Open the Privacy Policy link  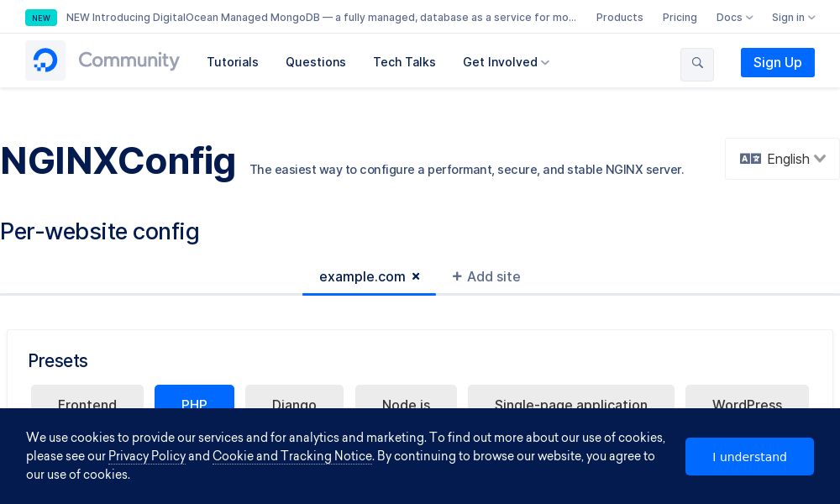point(147,456)
